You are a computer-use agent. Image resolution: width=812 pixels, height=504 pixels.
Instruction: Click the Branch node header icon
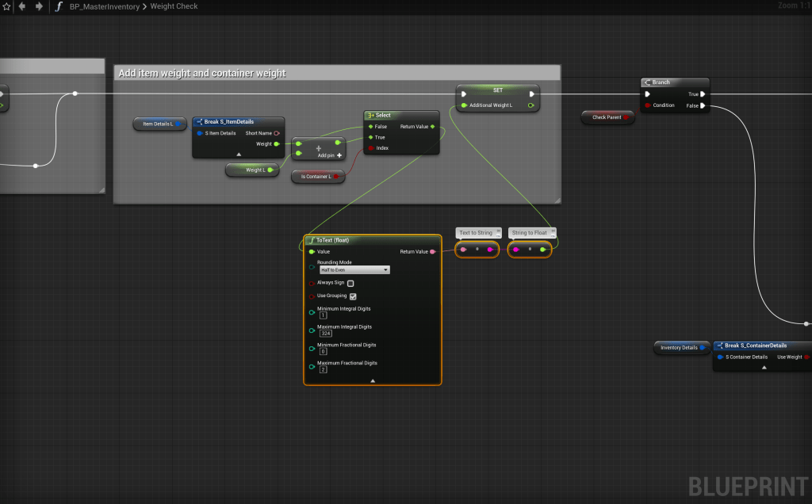[x=647, y=82]
